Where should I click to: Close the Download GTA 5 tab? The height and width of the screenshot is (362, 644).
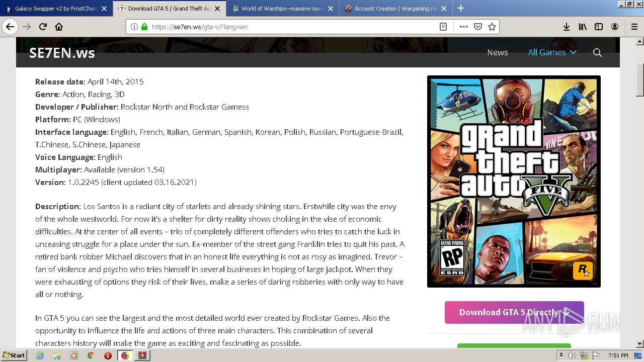217,9
